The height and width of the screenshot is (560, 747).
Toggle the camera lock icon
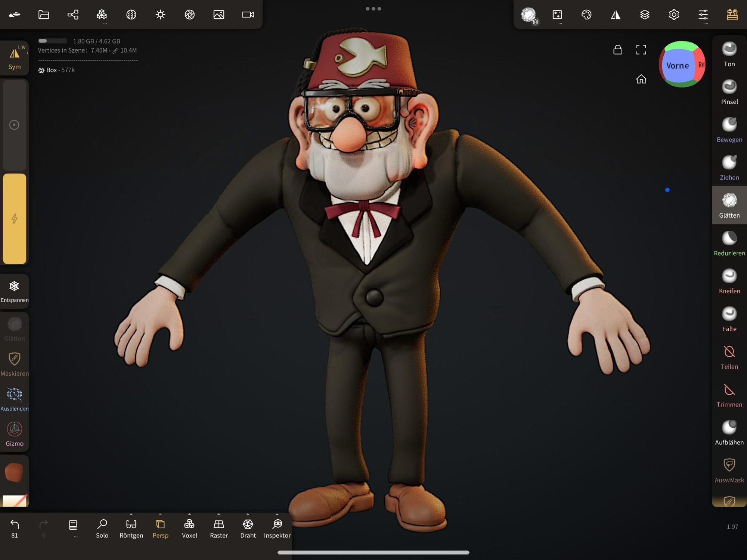coord(618,50)
